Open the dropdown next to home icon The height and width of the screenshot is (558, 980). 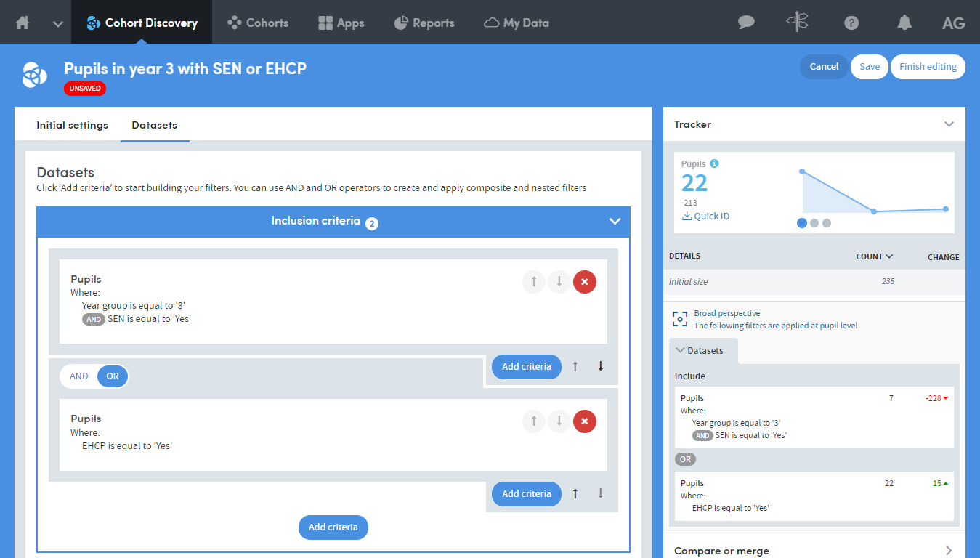58,23
